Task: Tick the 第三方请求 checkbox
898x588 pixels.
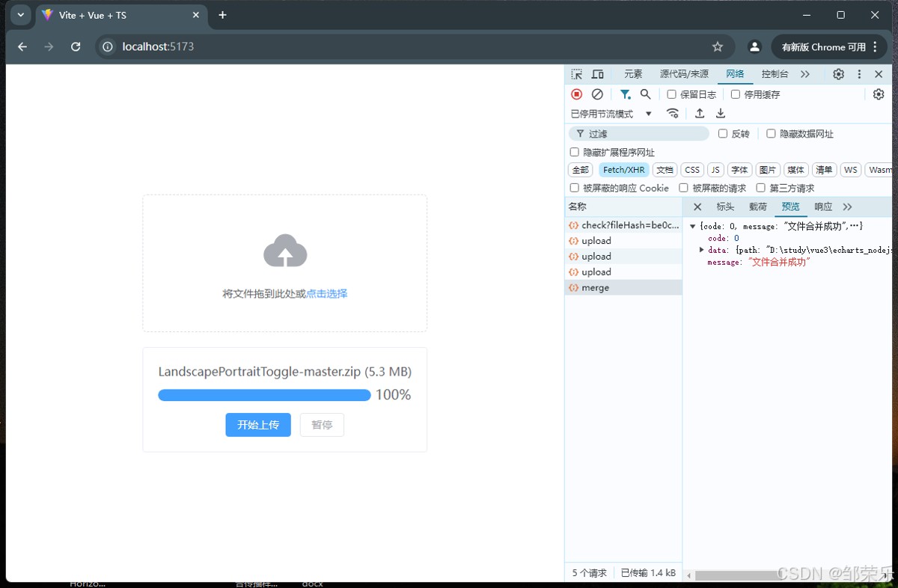Action: coord(761,188)
